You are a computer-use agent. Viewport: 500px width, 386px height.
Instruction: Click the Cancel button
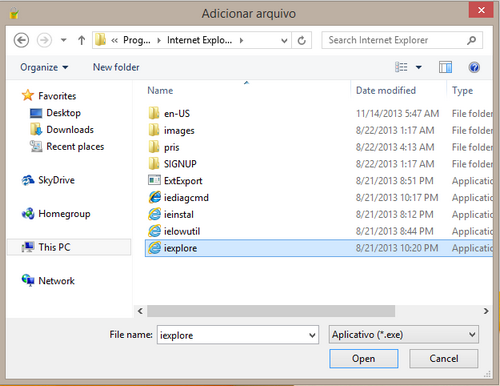444,359
